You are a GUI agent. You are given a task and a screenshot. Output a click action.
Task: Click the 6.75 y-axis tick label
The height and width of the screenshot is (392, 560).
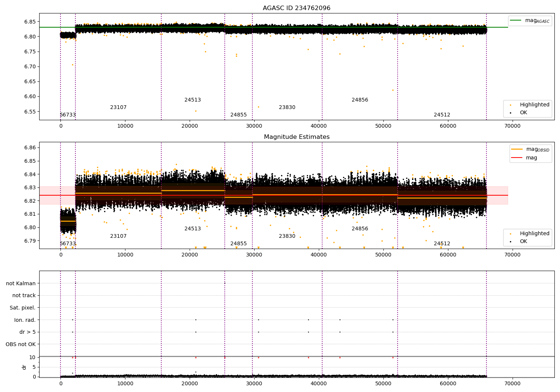click(x=29, y=52)
